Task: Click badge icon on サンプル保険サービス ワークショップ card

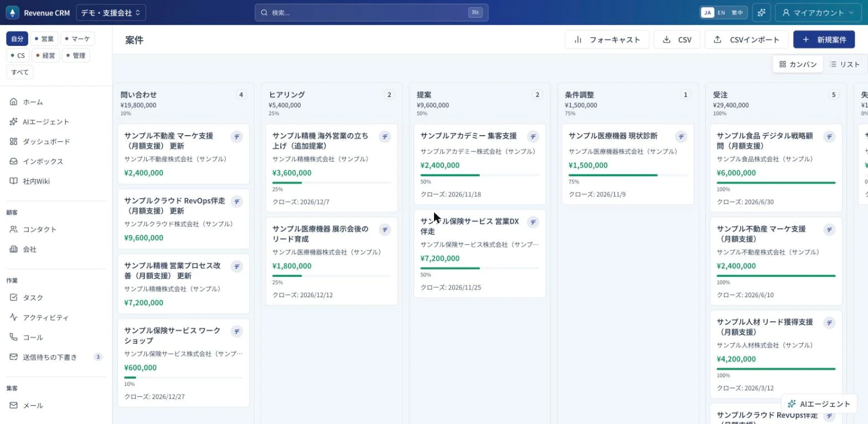Action: [237, 331]
